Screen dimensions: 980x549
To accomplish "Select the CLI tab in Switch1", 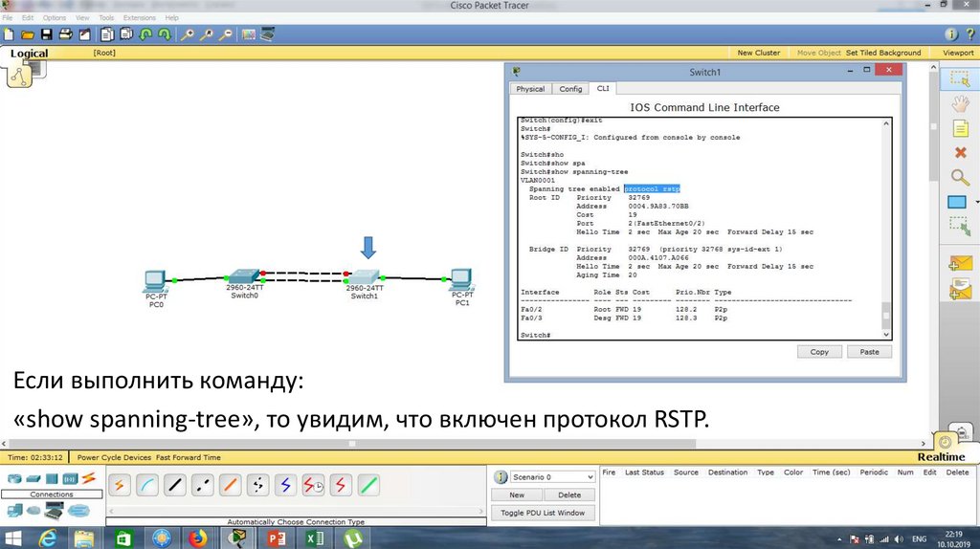I will (603, 88).
